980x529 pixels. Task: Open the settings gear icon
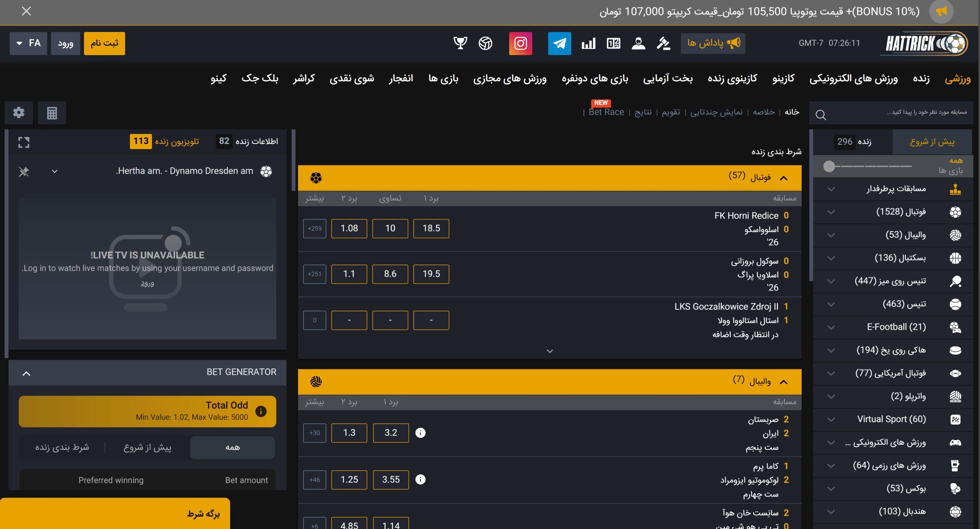[x=18, y=113]
